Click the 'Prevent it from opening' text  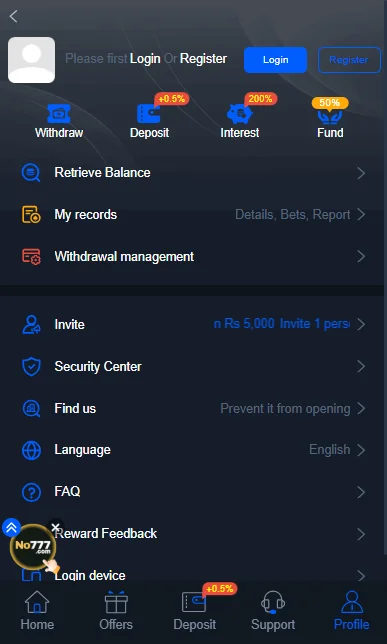coord(285,409)
